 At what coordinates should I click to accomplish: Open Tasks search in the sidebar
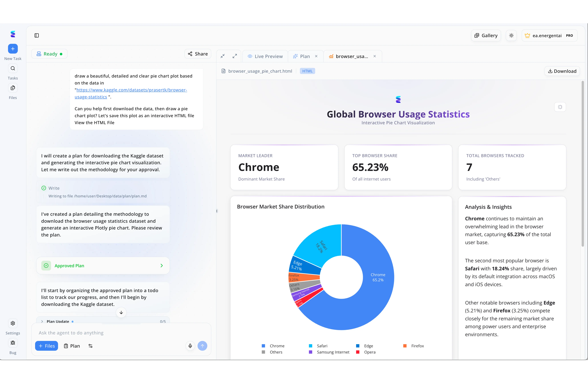pyautogui.click(x=13, y=68)
